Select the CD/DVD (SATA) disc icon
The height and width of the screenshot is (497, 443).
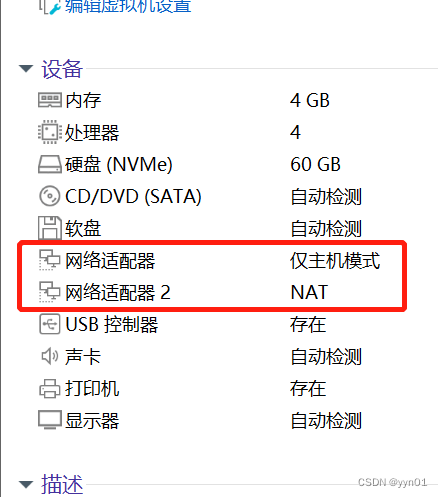[50, 196]
